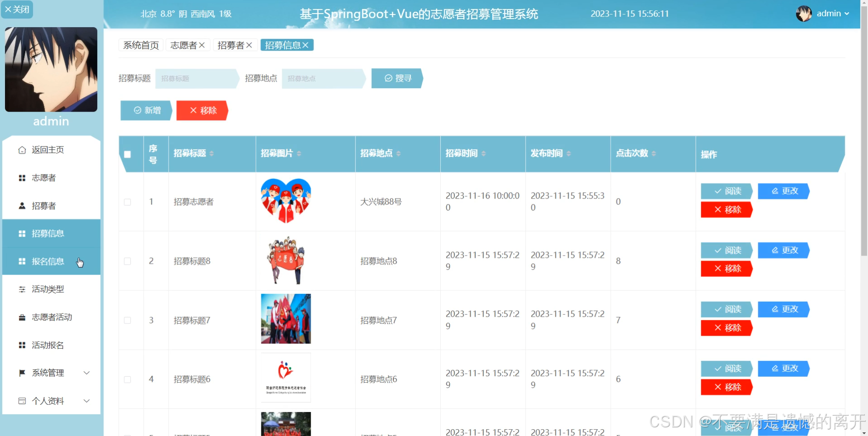
Task: Check the row for 招募标题6
Action: pyautogui.click(x=127, y=380)
